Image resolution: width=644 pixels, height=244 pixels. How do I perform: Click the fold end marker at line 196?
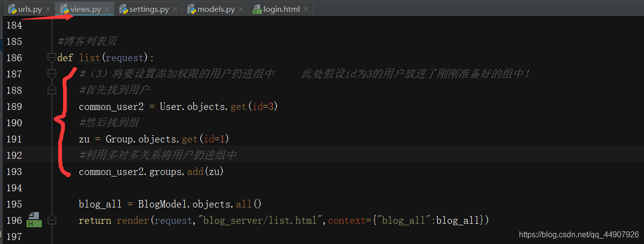pos(52,220)
